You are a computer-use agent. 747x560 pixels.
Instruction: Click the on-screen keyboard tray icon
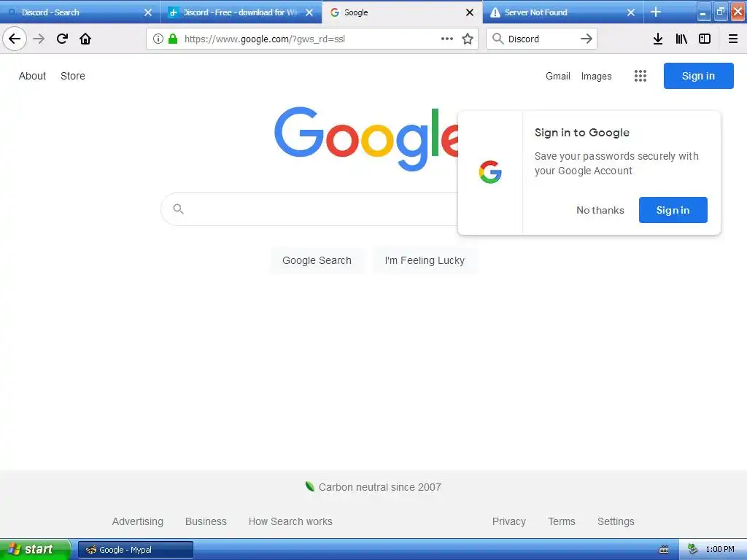(664, 550)
